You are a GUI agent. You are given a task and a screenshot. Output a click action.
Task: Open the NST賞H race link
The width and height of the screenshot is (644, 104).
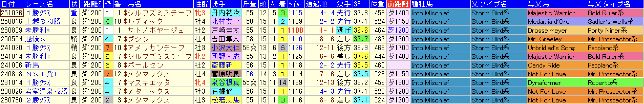(43, 74)
